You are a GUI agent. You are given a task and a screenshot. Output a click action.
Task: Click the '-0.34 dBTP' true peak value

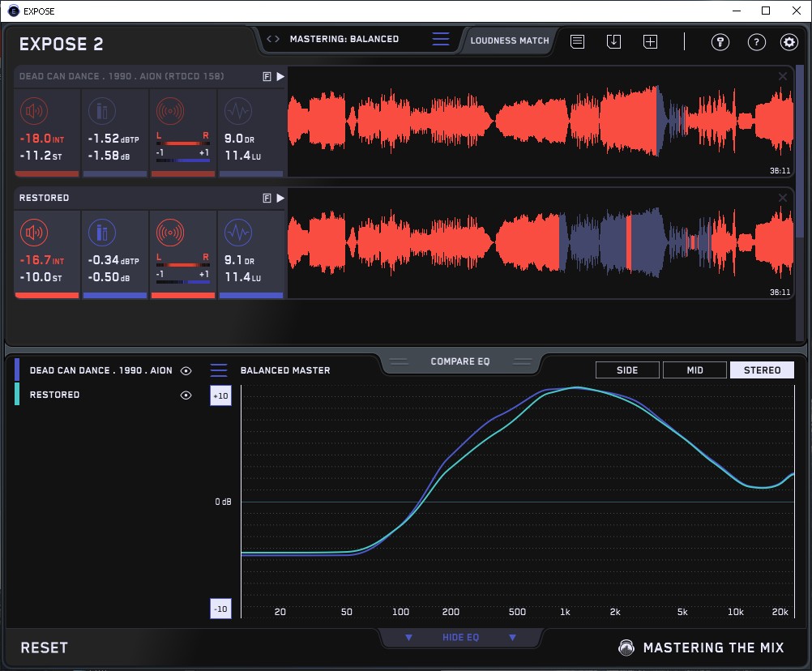pyautogui.click(x=113, y=260)
